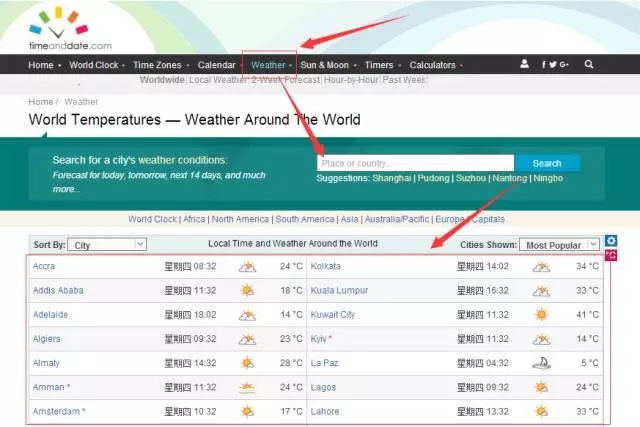
Task: Click the Twitter icon in navigation bar
Action: point(555,65)
